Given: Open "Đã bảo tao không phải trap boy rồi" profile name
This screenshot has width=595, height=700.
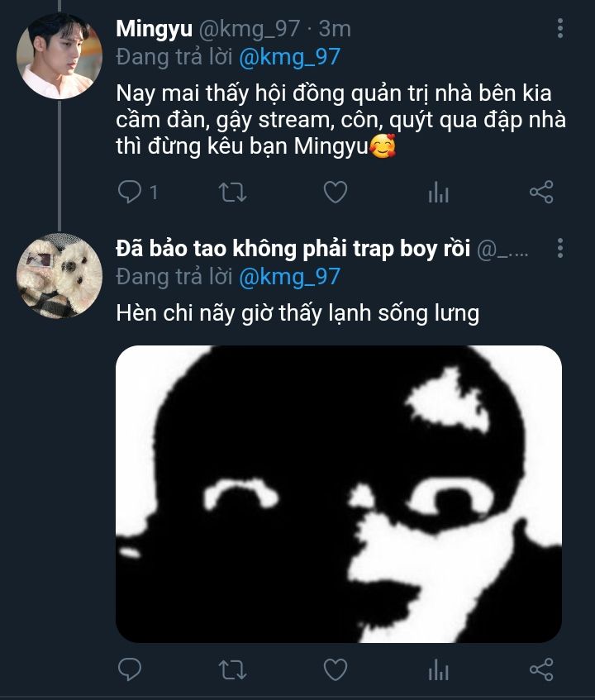Looking at the screenshot, I should click(x=293, y=248).
